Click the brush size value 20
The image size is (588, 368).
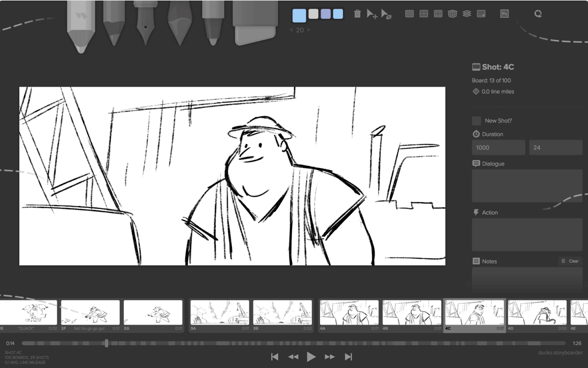coord(300,30)
